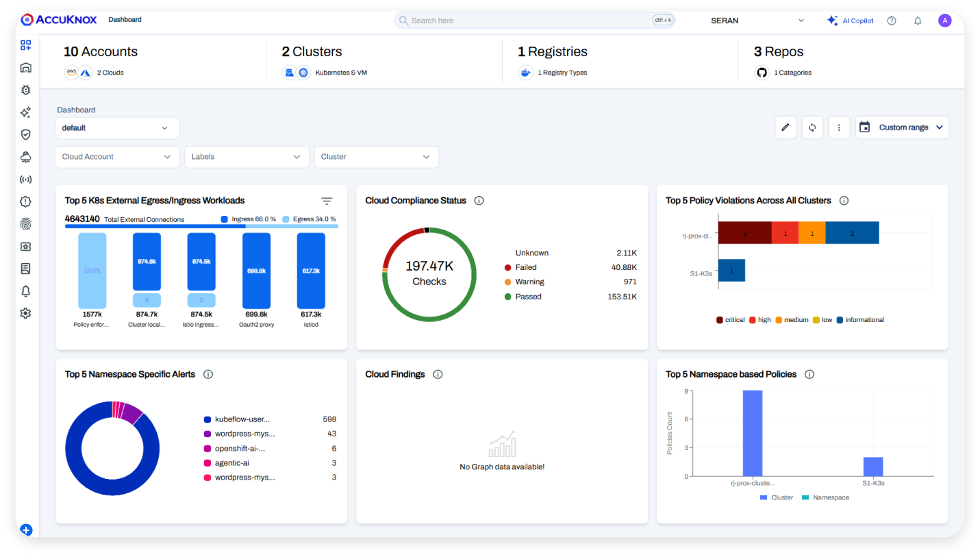Open Runtime Protection via broadcast sidebar icon

coord(25,179)
